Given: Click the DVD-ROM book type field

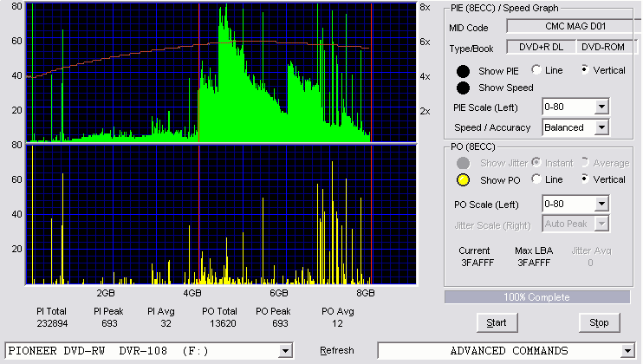Looking at the screenshot, I should (607, 47).
